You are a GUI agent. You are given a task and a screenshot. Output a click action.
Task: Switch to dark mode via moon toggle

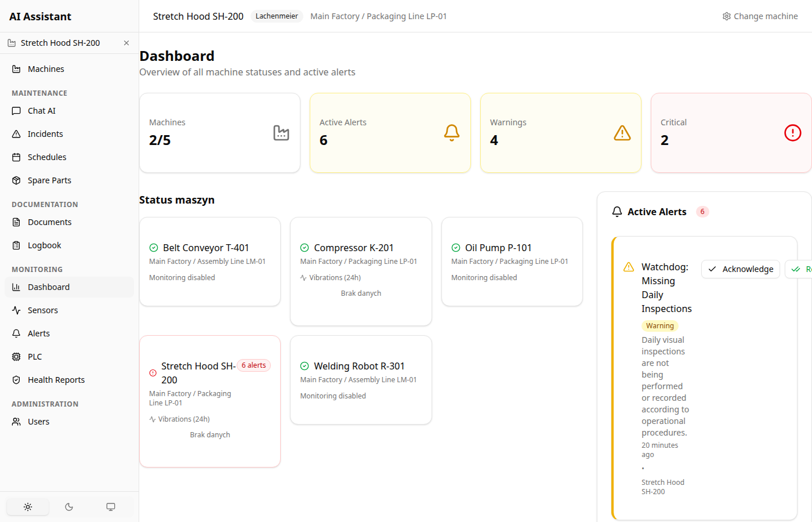[x=69, y=506]
